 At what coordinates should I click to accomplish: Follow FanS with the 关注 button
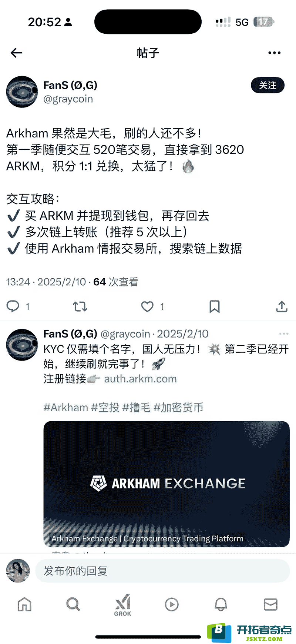(x=268, y=85)
